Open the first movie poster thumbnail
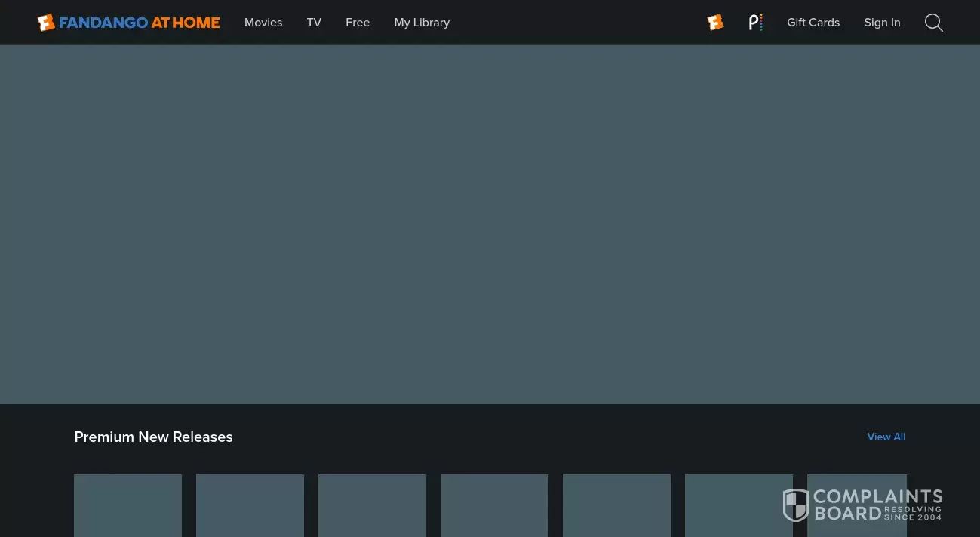The height and width of the screenshot is (537, 980). (127, 505)
